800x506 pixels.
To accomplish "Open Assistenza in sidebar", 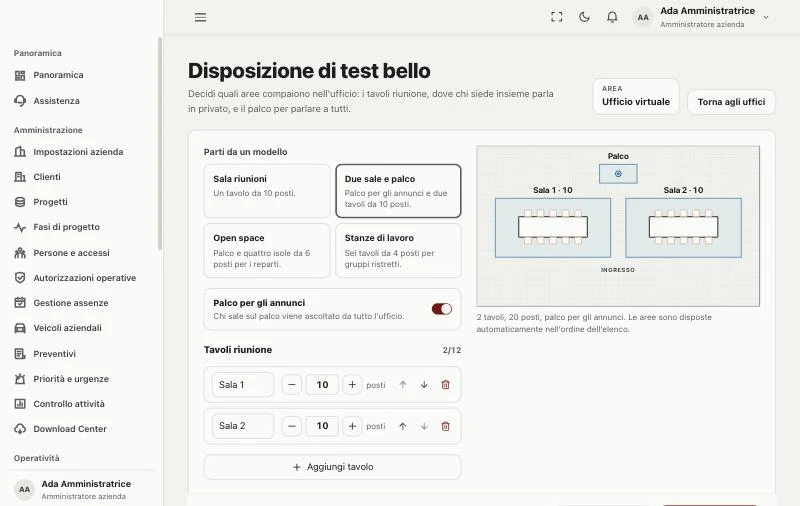I will 56,101.
